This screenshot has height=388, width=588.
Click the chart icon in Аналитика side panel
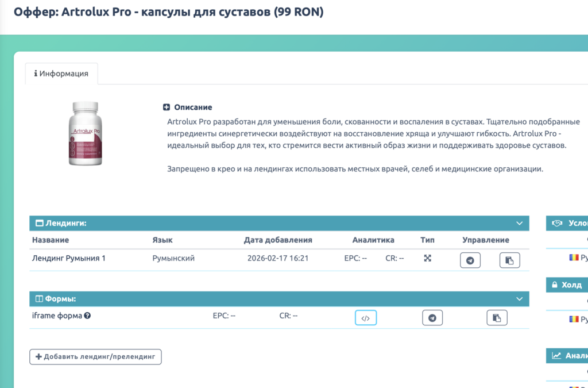click(x=556, y=355)
